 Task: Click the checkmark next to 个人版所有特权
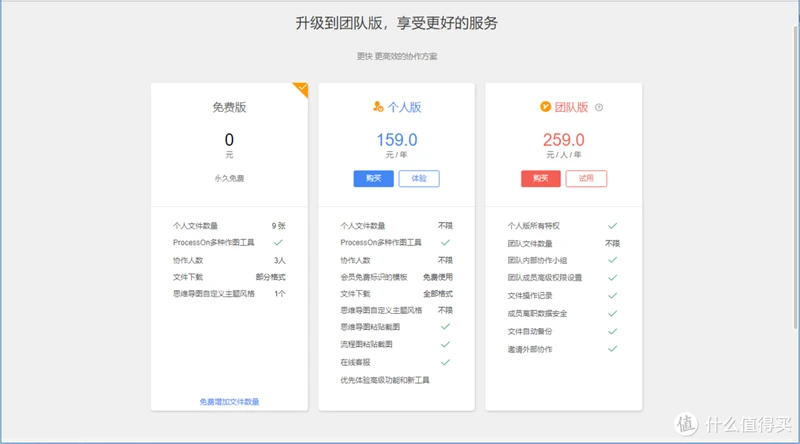point(613,226)
